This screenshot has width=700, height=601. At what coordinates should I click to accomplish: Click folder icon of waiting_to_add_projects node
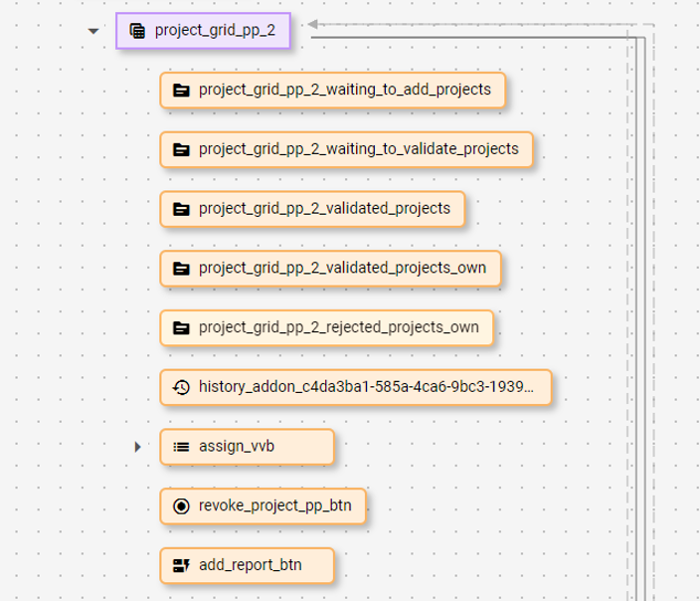click(x=181, y=90)
